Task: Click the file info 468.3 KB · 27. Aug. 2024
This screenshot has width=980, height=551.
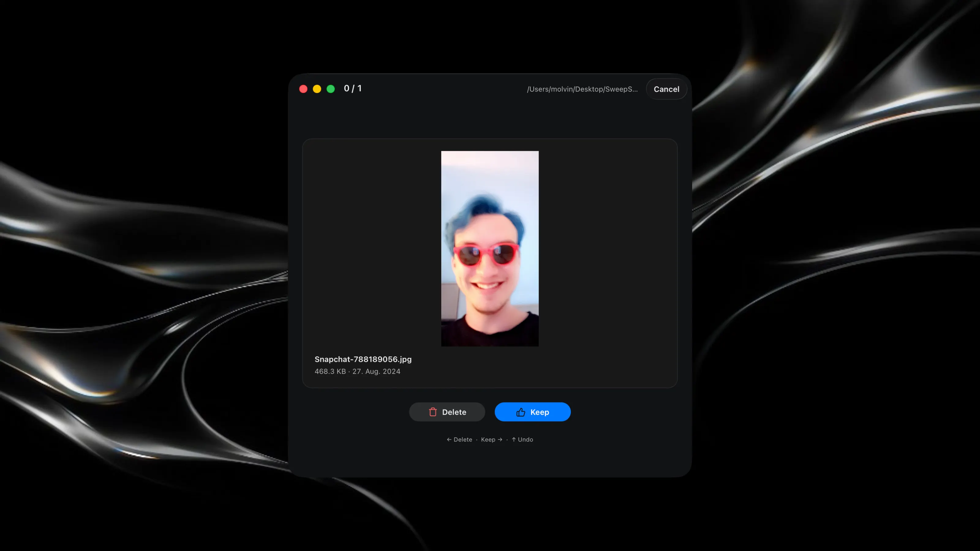Action: [357, 372]
